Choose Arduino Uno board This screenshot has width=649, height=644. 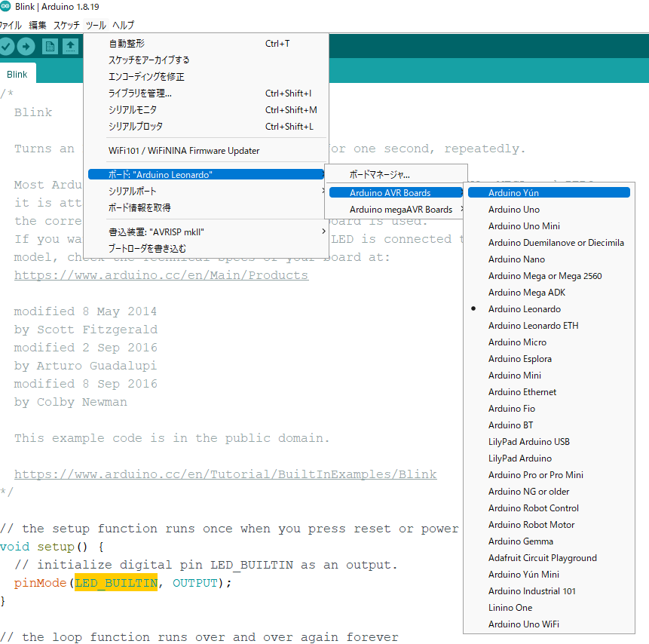tap(513, 210)
